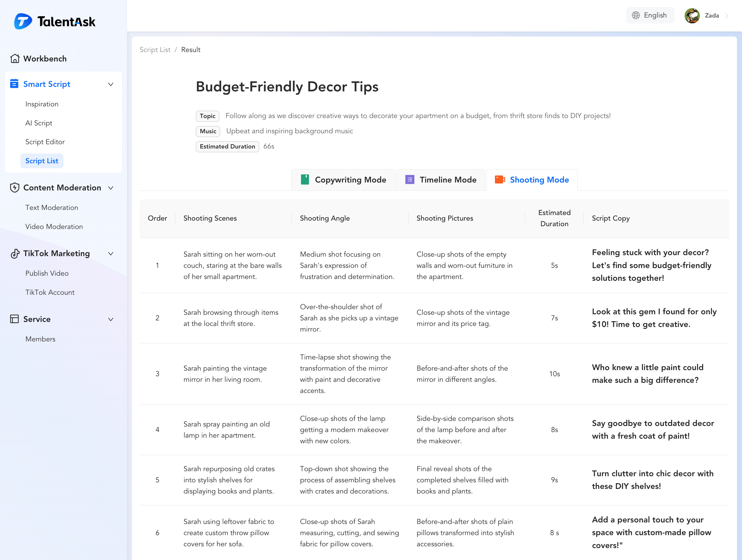Screen dimensions: 742x560
Task: Click the TalentAsk logo icon
Action: click(x=23, y=22)
